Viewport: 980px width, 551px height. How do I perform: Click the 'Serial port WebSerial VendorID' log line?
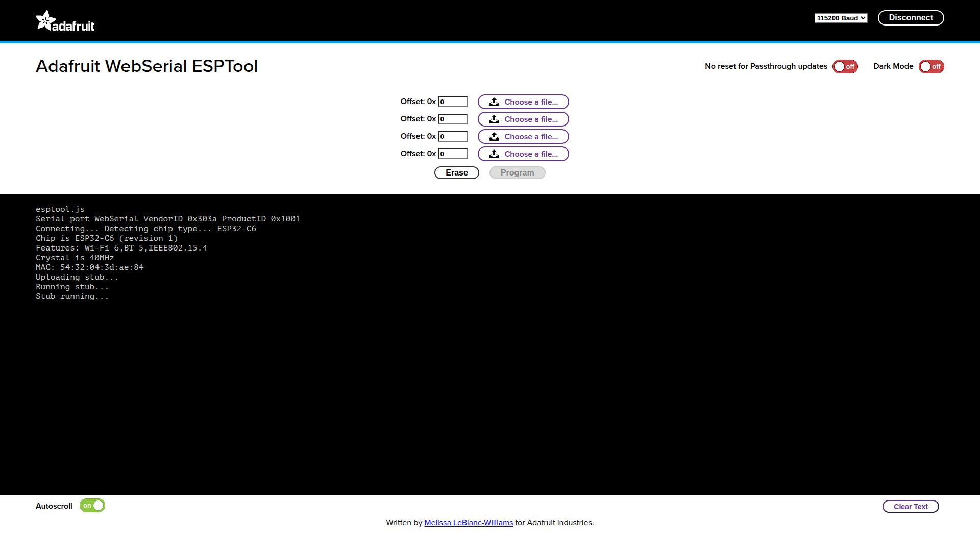pyautogui.click(x=168, y=219)
